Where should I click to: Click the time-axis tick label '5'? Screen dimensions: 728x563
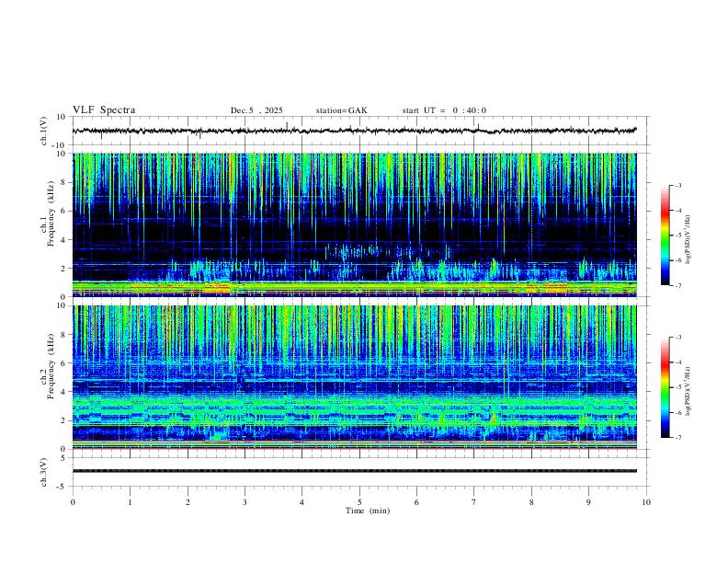tap(359, 502)
